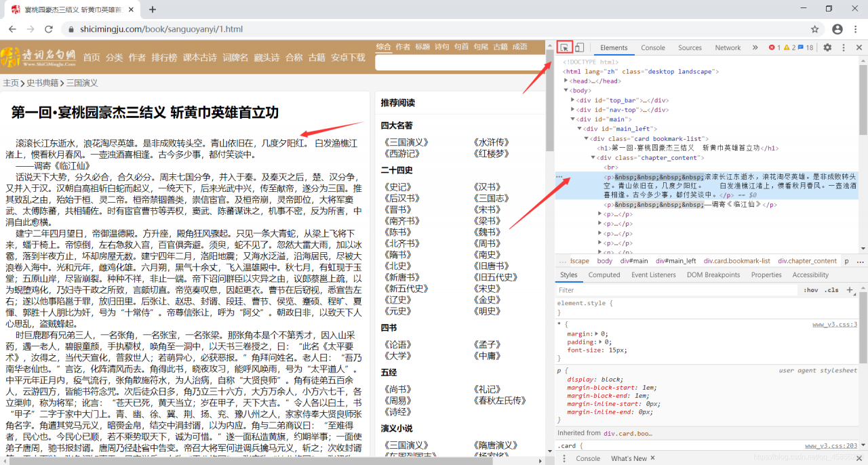The height and width of the screenshot is (465, 868).
Task: Click the site padlock icon
Action: click(71, 29)
